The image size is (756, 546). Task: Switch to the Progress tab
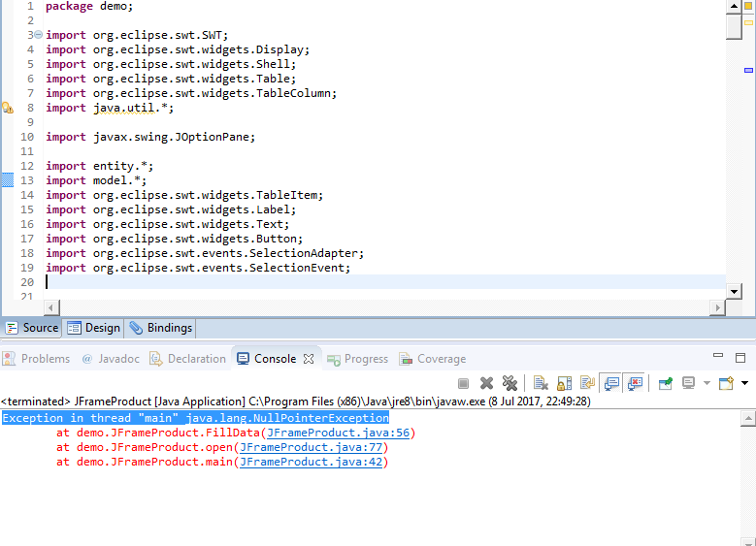[x=357, y=359]
